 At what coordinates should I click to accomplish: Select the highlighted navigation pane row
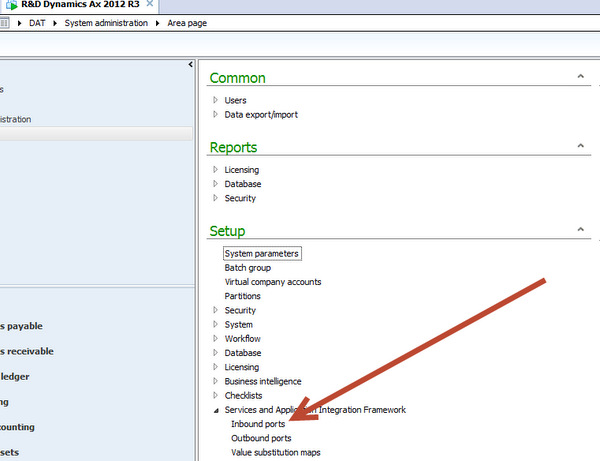pyautogui.click(x=96, y=134)
